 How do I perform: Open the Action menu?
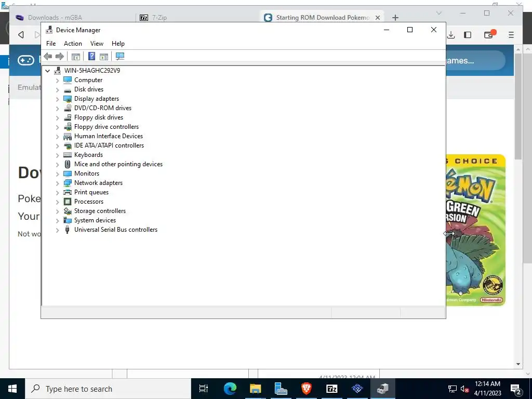click(73, 44)
